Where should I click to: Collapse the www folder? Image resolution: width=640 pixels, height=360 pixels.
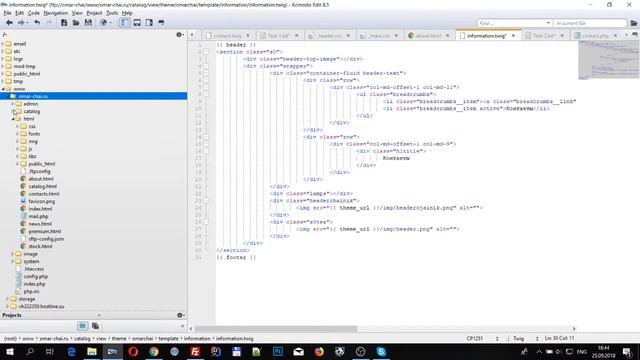3,89
